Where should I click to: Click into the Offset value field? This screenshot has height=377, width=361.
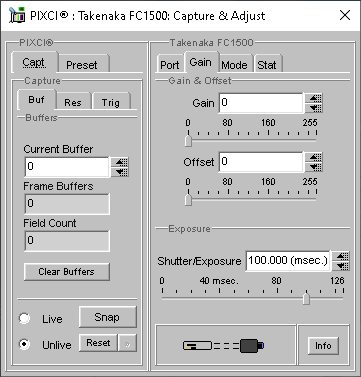coord(261,162)
